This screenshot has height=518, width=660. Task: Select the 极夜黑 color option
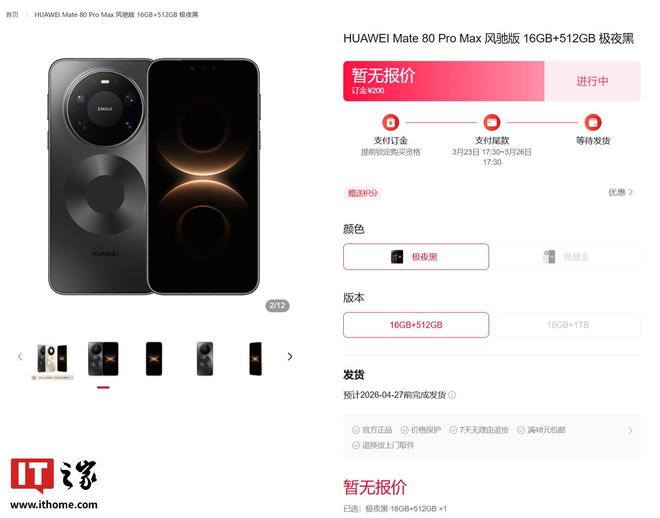[x=416, y=257]
